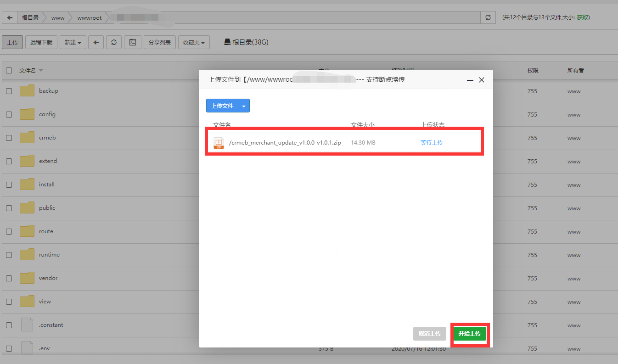Viewport: 618px width, 364px height.
Task: Open the 分享列表 button
Action: click(x=160, y=42)
